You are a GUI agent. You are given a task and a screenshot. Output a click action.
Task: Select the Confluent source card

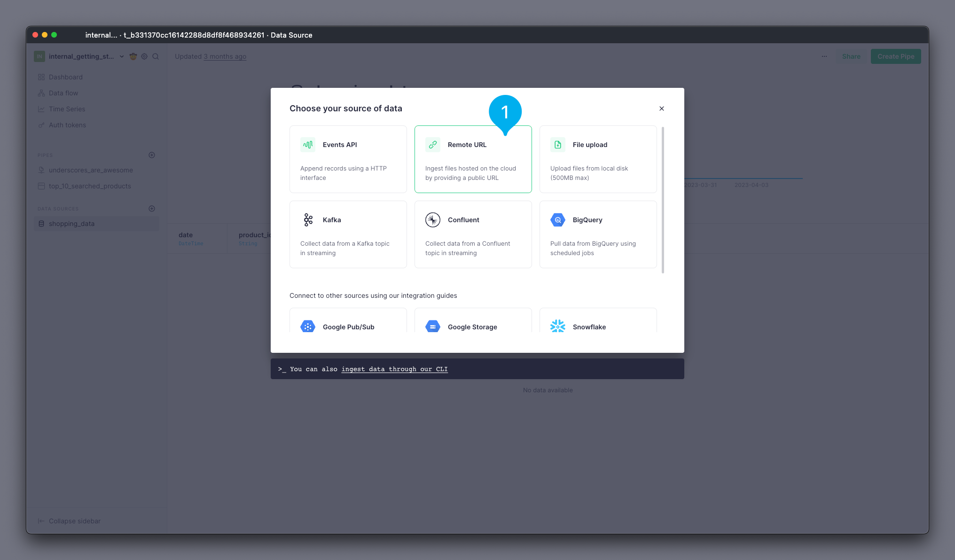473,234
